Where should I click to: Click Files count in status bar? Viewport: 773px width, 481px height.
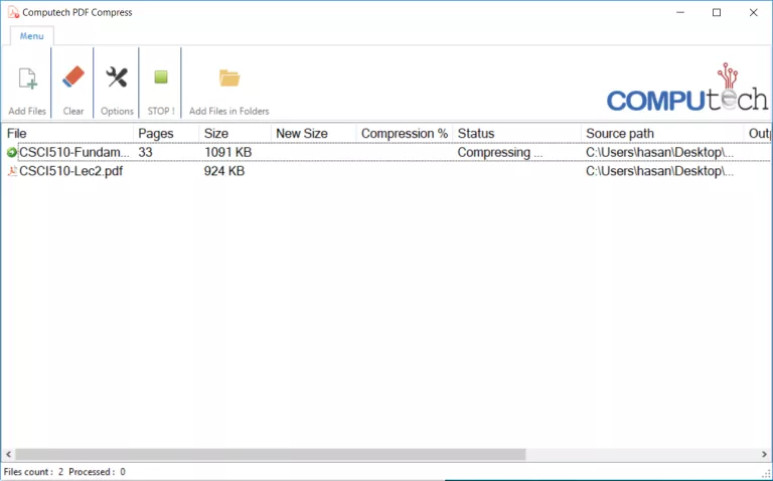pos(34,472)
